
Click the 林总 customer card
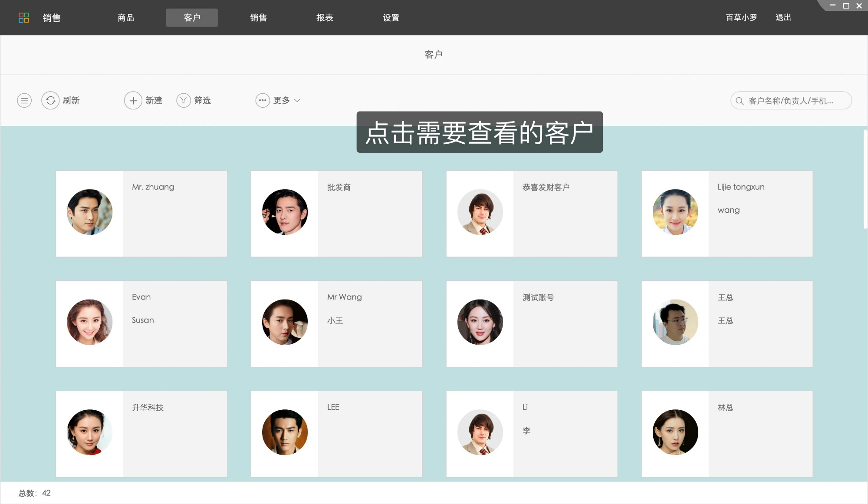727,434
